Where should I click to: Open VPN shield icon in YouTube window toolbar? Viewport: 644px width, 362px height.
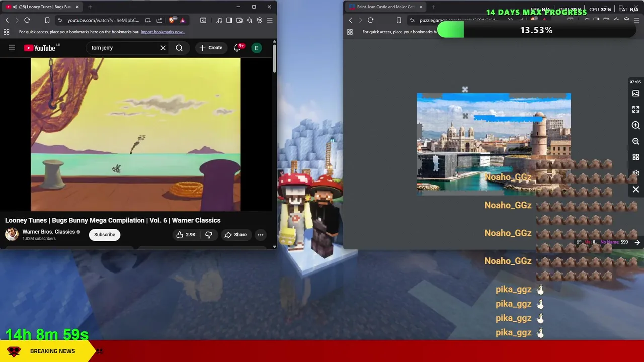pyautogui.click(x=260, y=20)
